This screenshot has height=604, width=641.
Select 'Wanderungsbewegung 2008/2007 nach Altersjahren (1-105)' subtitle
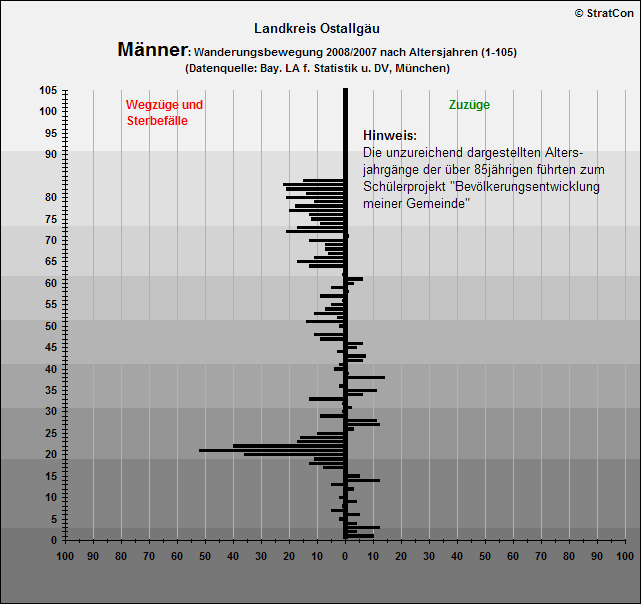355,52
